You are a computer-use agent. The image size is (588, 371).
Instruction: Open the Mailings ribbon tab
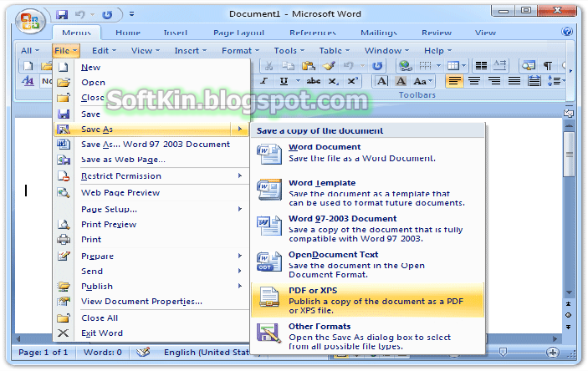pos(379,33)
